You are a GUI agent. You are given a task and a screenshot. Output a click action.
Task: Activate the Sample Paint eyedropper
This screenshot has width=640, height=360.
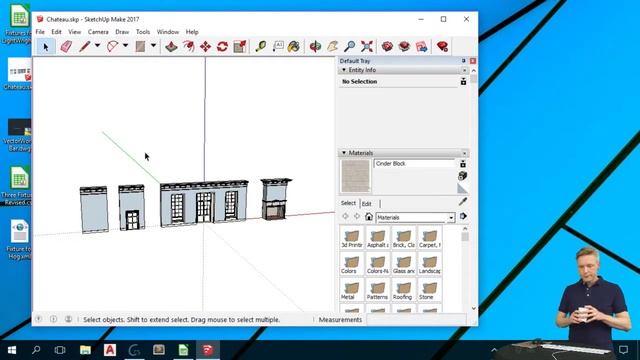(462, 202)
